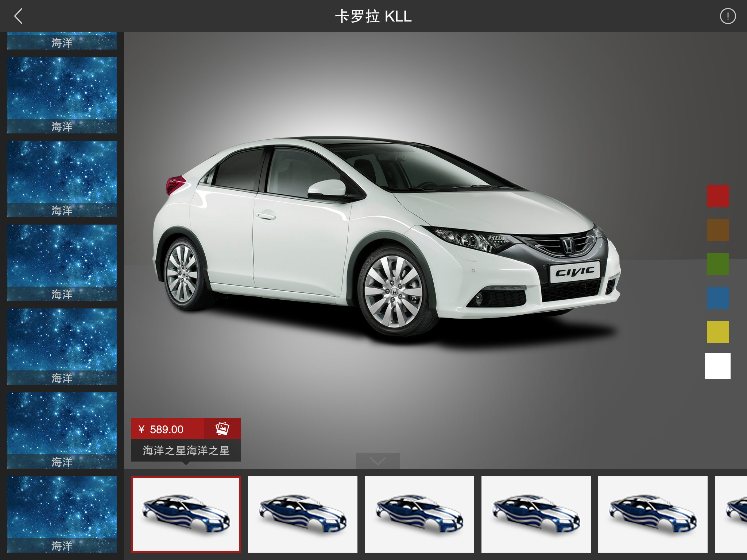Select the fifth car wrap thumbnail

(653, 514)
